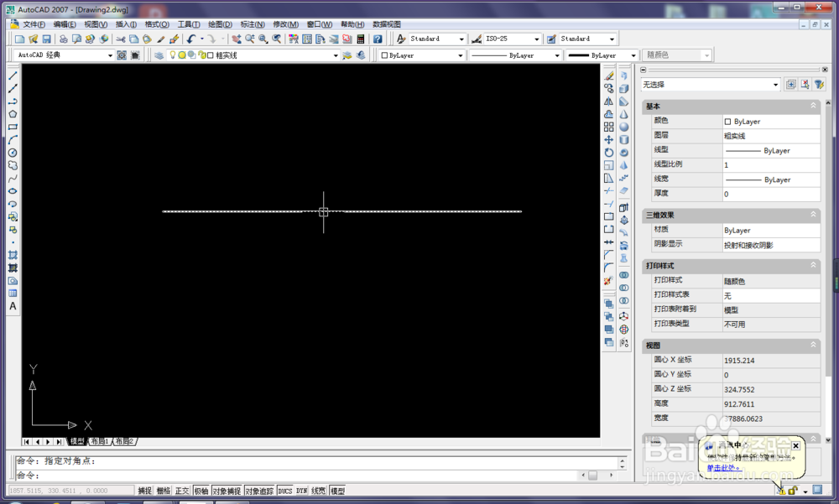Select the Hatch tool

[x=13, y=255]
